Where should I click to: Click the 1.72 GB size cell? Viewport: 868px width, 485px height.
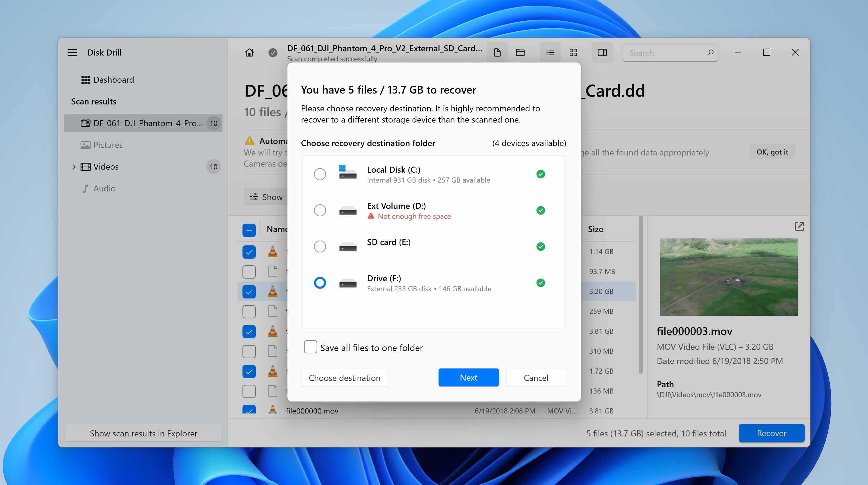pyautogui.click(x=601, y=371)
